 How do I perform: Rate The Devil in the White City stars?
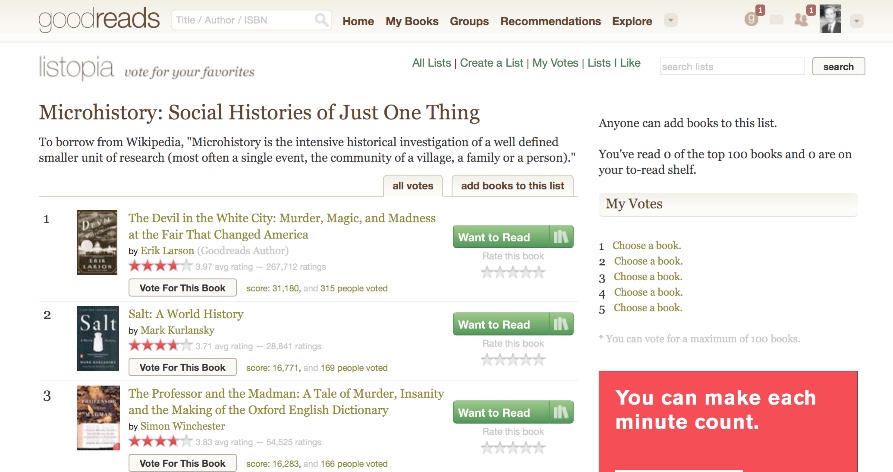(513, 272)
